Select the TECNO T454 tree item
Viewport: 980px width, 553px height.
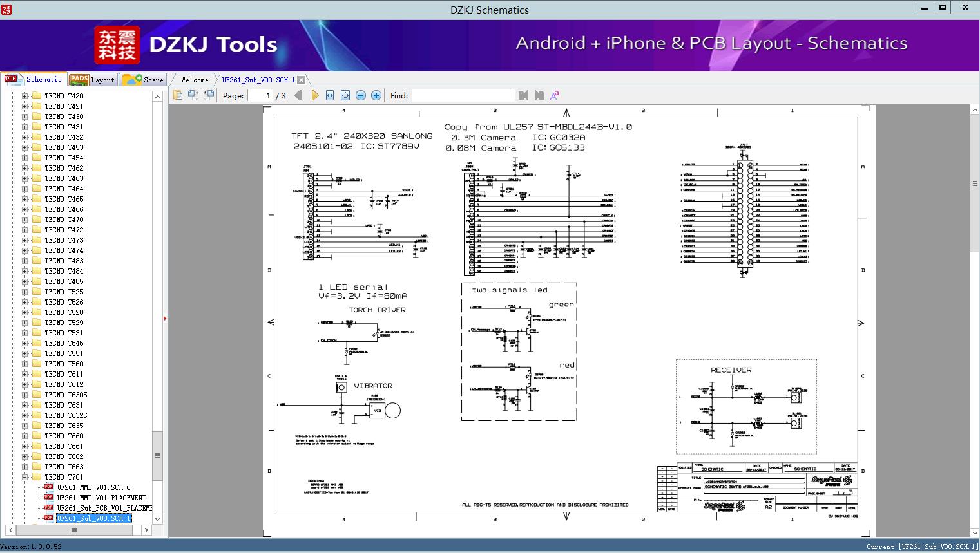pos(64,158)
